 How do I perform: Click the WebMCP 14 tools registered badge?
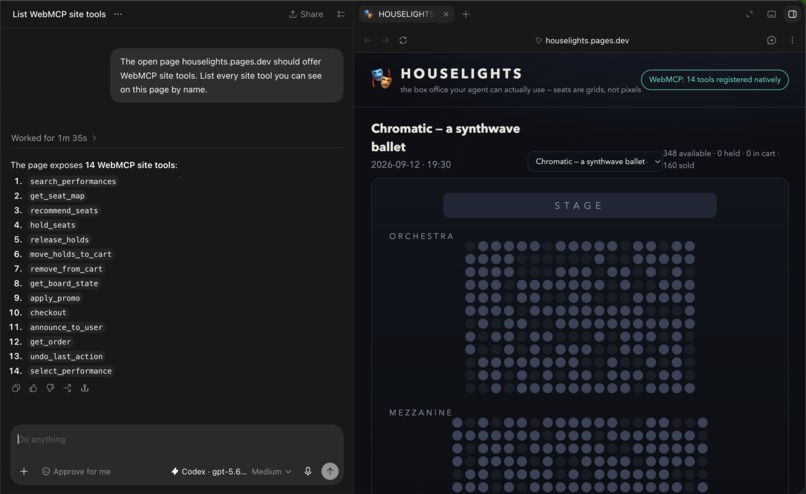pyautogui.click(x=715, y=80)
